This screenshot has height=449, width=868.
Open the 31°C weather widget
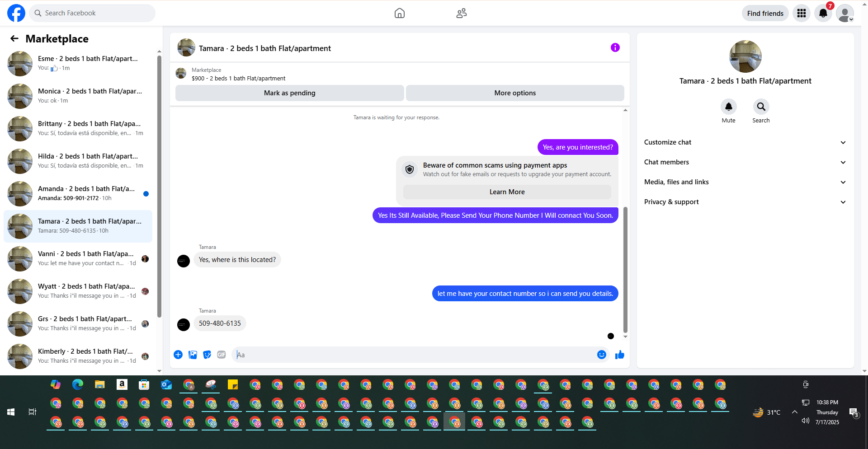point(767,412)
